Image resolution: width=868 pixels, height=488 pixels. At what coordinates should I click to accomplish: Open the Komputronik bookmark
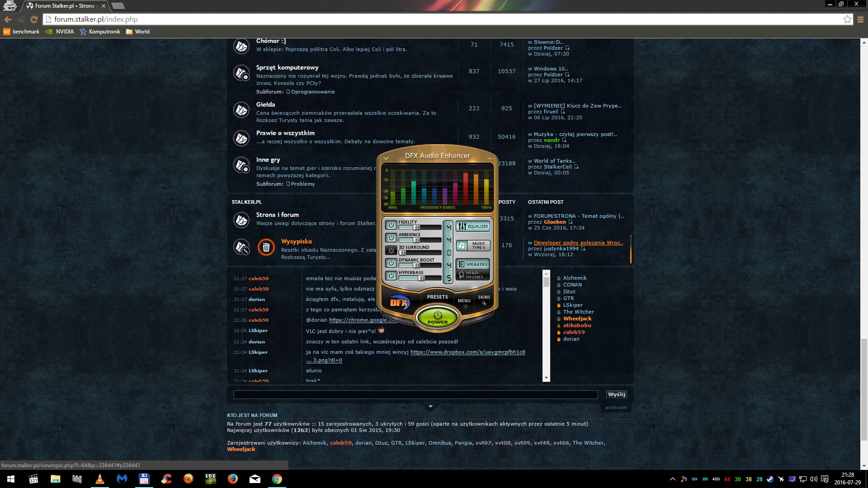click(100, 32)
